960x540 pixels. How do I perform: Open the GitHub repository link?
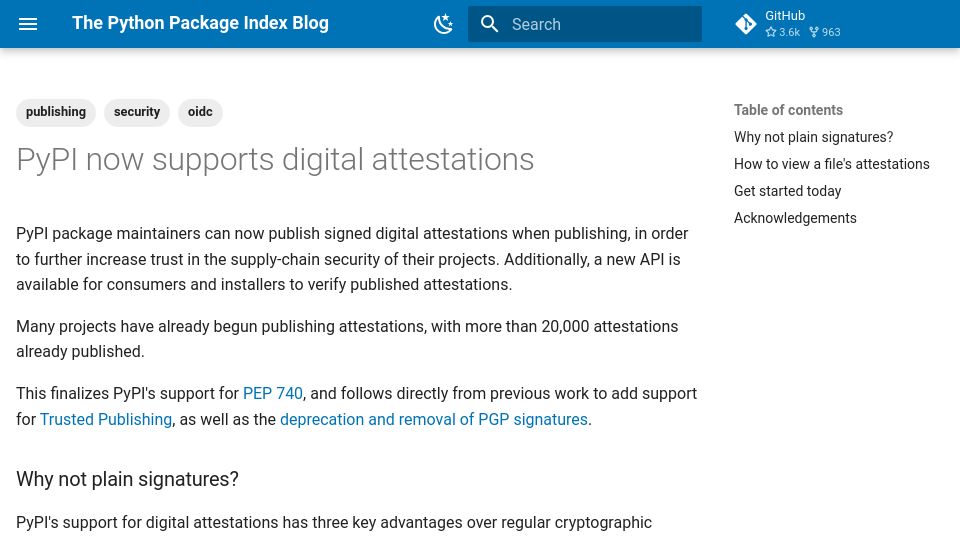click(787, 24)
